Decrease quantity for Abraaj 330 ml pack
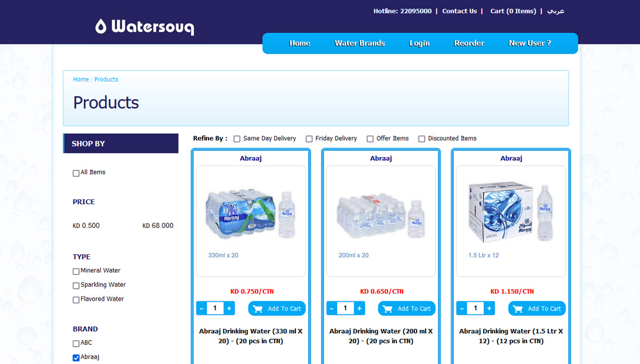640x364 pixels. coord(201,309)
